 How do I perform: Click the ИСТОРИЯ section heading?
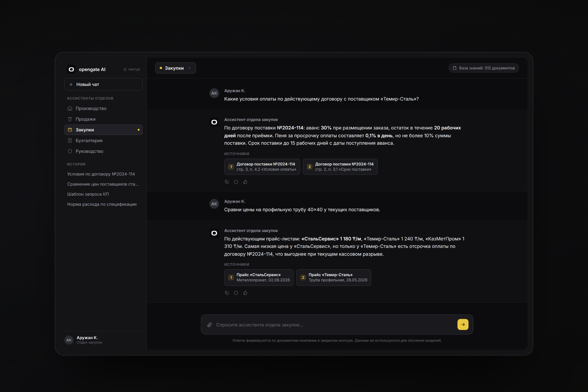(x=76, y=164)
